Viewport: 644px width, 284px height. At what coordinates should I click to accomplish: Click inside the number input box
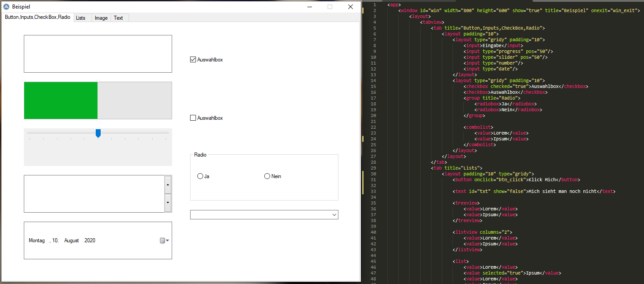coord(94,194)
